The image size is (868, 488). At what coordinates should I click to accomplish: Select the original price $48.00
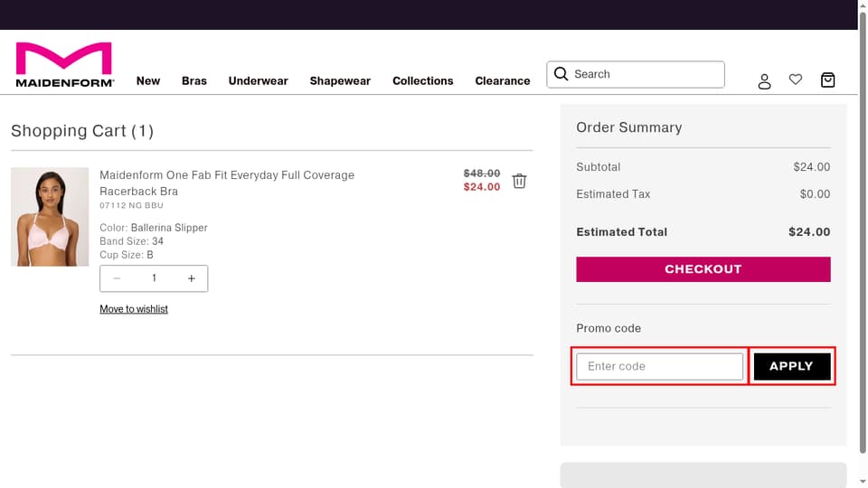[x=482, y=174]
